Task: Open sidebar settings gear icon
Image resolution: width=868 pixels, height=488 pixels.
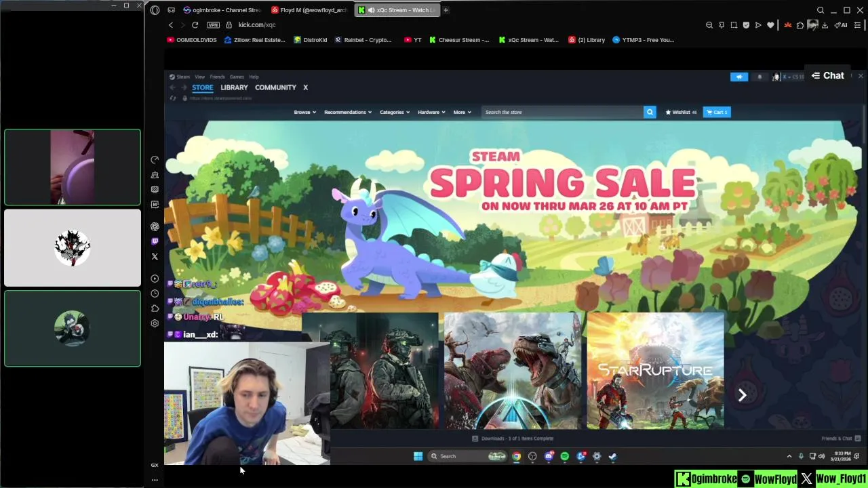Action: 155,323
